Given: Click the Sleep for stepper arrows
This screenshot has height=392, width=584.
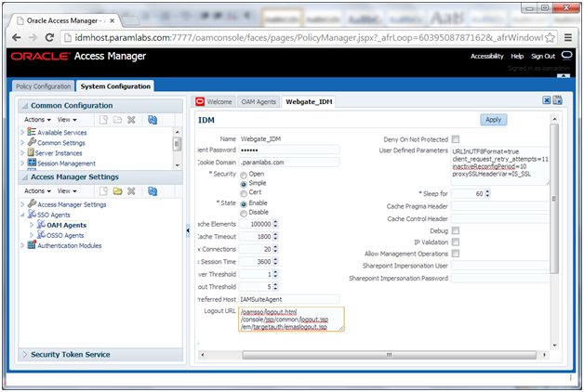Looking at the screenshot, I should coord(487,193).
